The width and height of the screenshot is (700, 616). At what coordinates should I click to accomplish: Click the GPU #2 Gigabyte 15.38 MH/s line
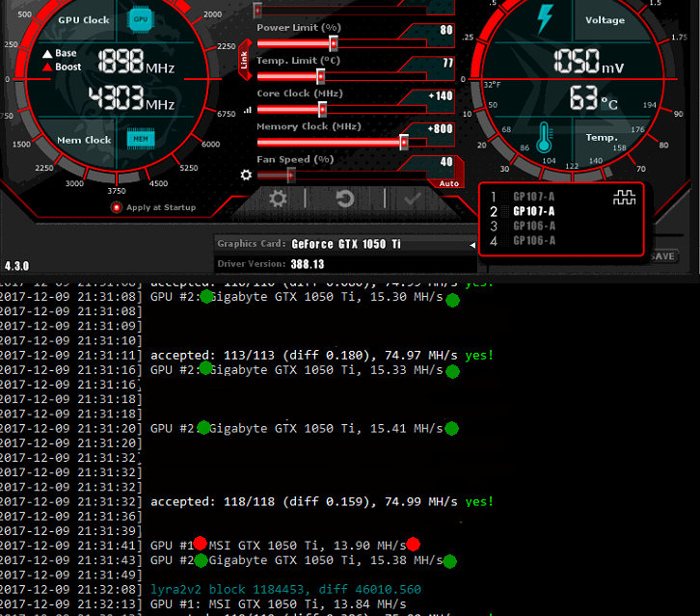[297, 560]
